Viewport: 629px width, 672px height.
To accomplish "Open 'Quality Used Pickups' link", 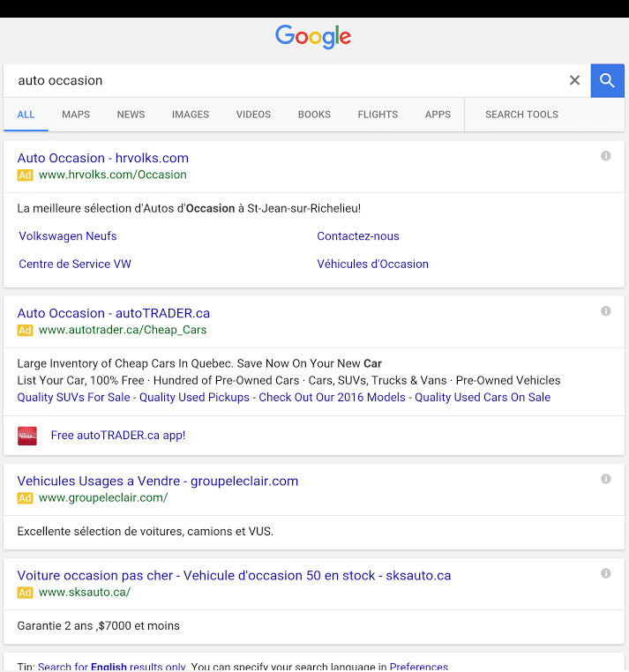I will [x=196, y=397].
